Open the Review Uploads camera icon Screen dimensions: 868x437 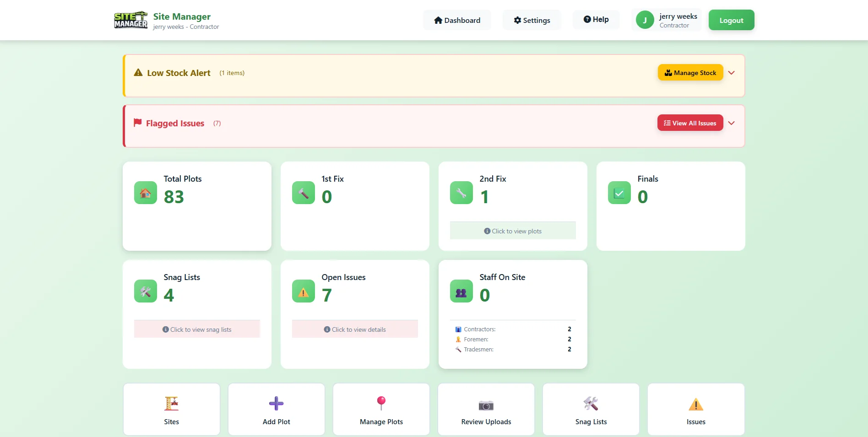[485, 405]
